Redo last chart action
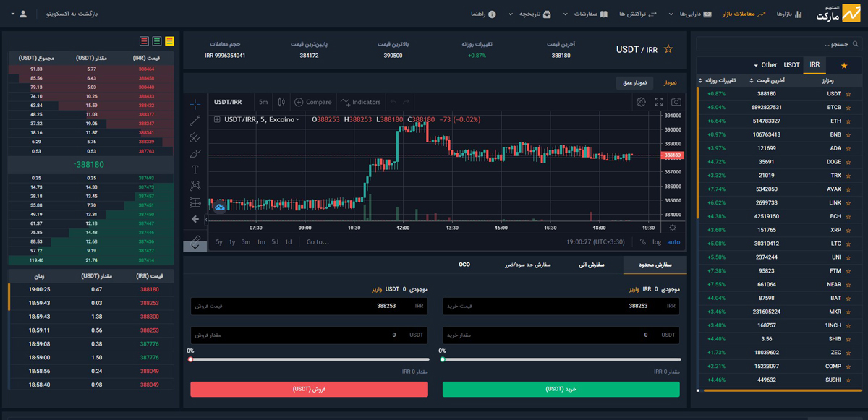The image size is (868, 420). (406, 102)
